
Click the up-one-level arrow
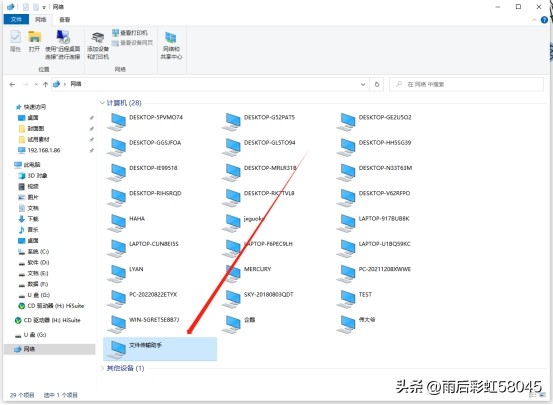coord(45,84)
